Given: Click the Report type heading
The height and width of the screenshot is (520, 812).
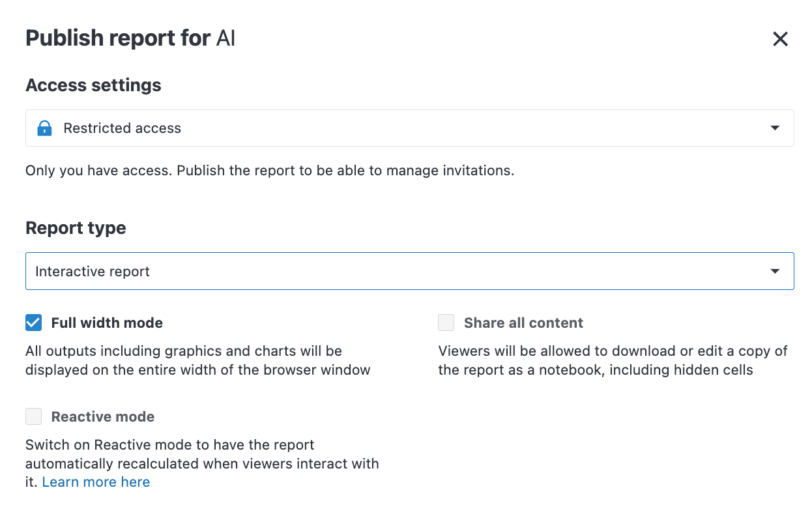Looking at the screenshot, I should pos(76,227).
